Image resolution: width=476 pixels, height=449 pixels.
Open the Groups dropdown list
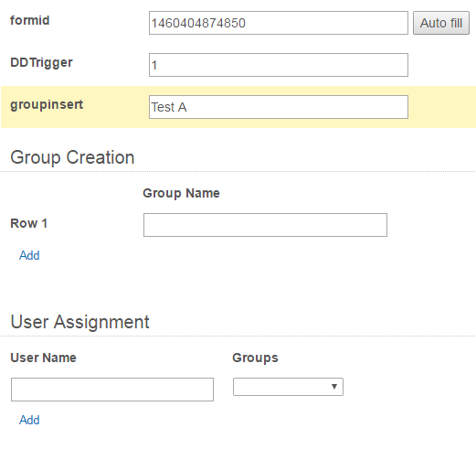(288, 387)
